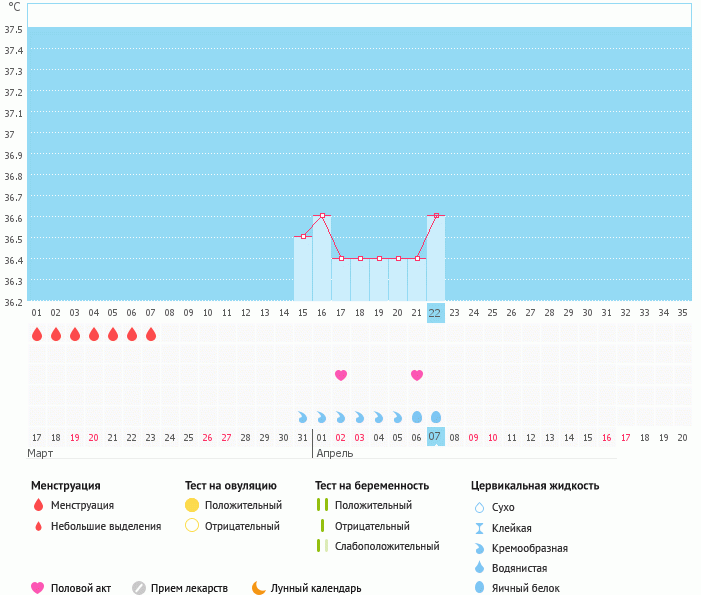
Task: Click the sticky cervical fluid legend icon
Action: (479, 528)
